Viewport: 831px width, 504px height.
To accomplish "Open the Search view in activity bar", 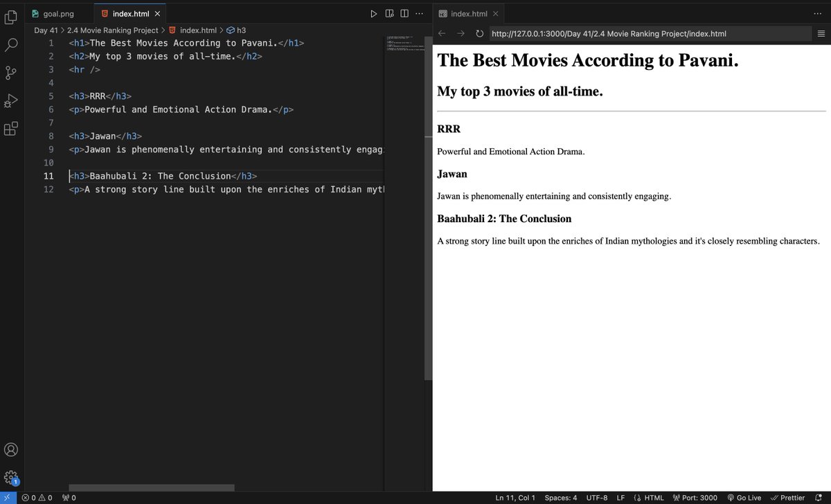I will coord(11,45).
